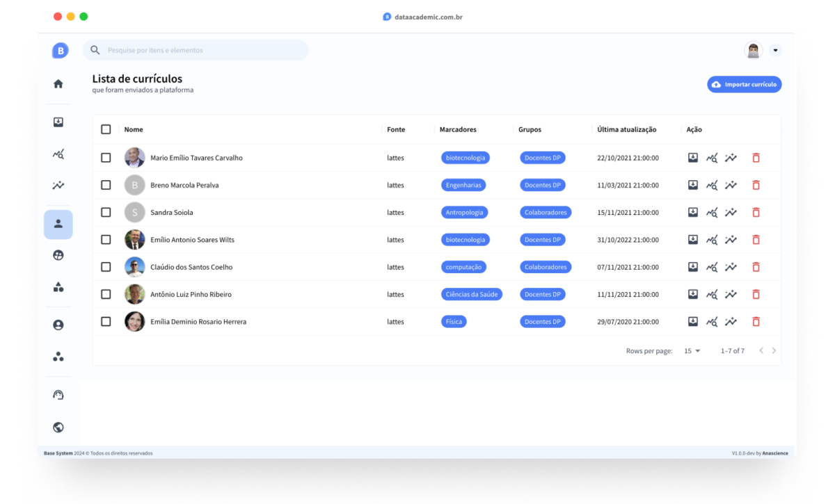Click the Engenharias tag chip
The width and height of the screenshot is (835, 504).
(x=463, y=185)
